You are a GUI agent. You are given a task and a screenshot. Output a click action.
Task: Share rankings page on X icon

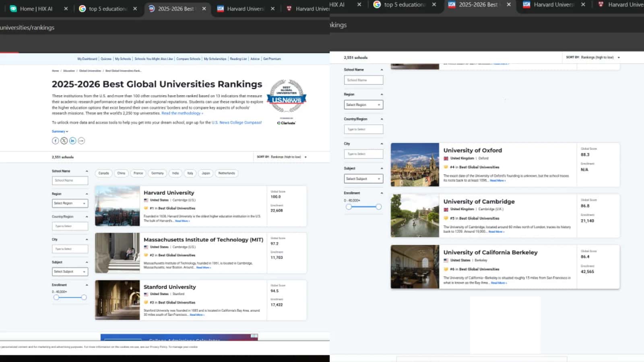point(64,141)
